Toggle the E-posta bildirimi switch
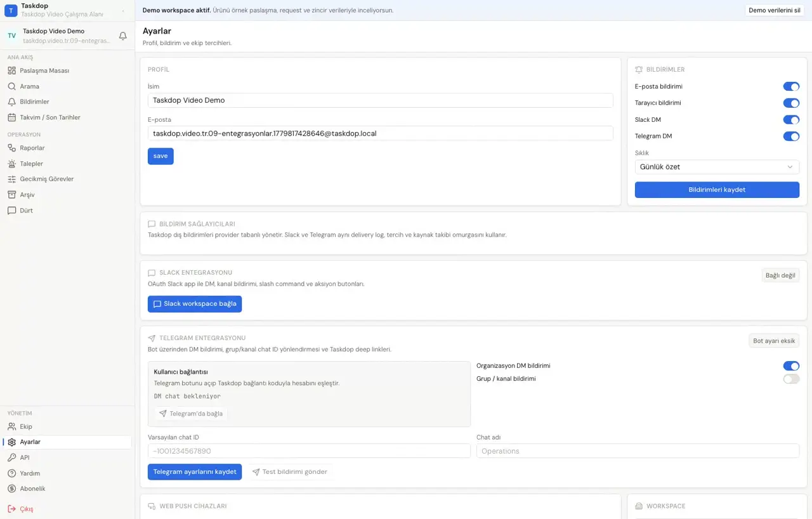812x519 pixels. [791, 86]
